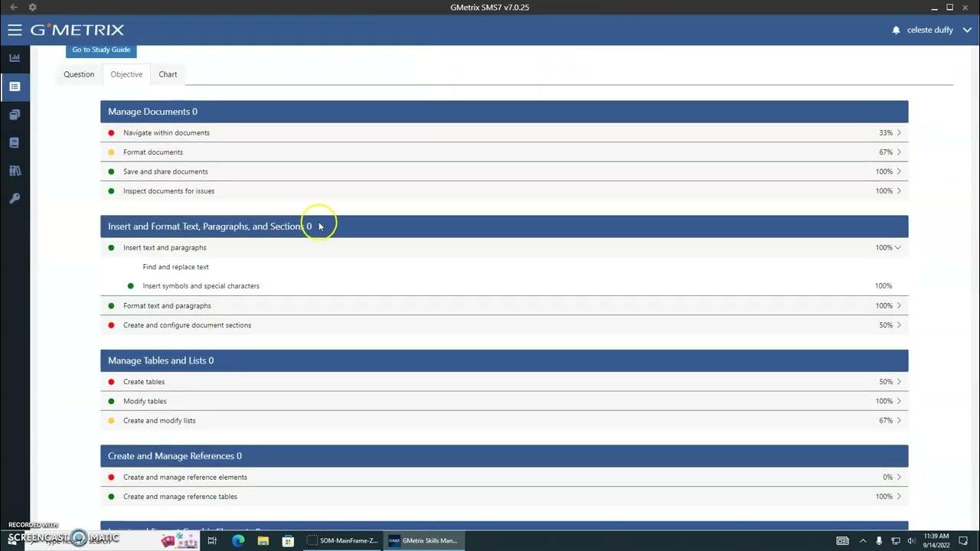This screenshot has width=980, height=551.
Task: Click the Create and modify lists label
Action: click(x=159, y=421)
